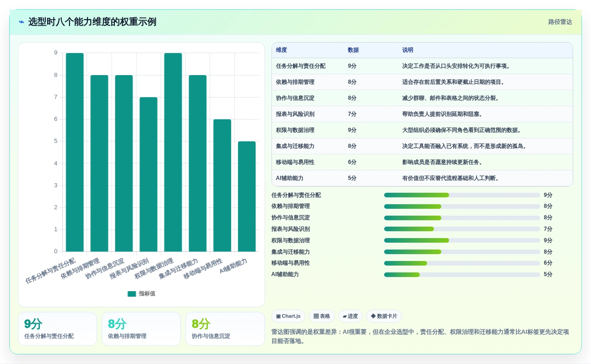
Task: Click description 有价值但不应替代流程基础和人工判断
Action: pyautogui.click(x=450, y=178)
